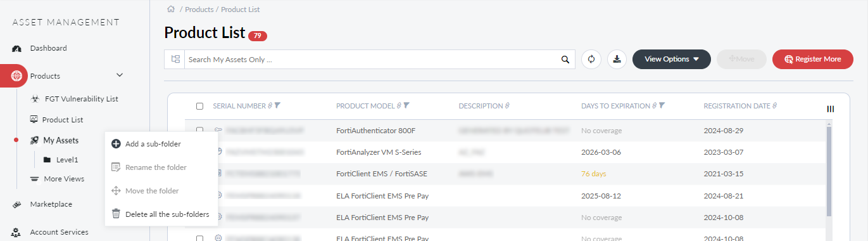Open More Views in the sidebar
The image size is (868, 241).
[64, 179]
